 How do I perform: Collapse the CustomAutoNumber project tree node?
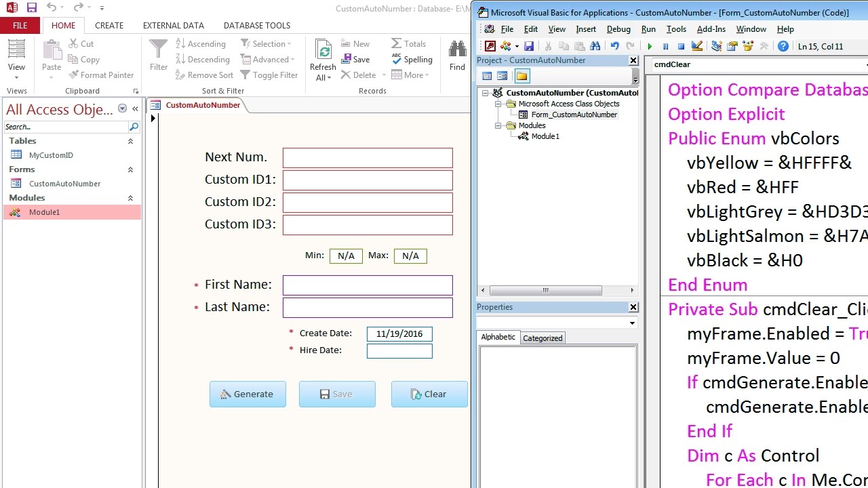pyautogui.click(x=486, y=93)
